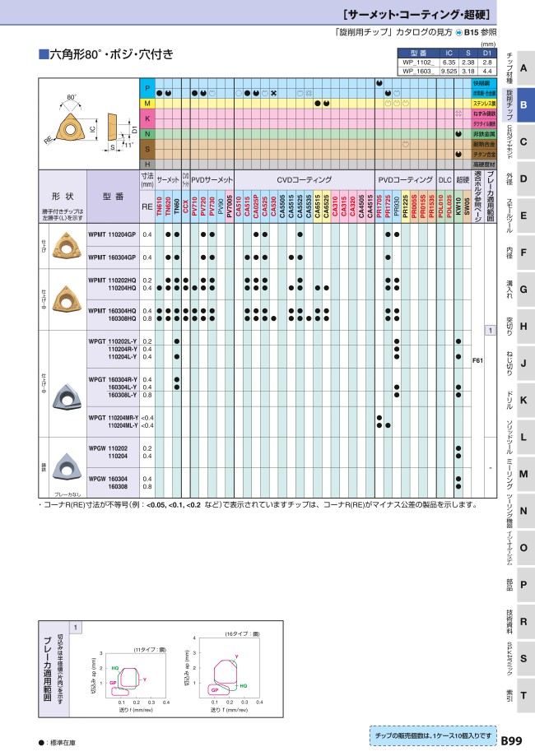
Task: Go to index tab T 索引
Action: tap(524, 694)
